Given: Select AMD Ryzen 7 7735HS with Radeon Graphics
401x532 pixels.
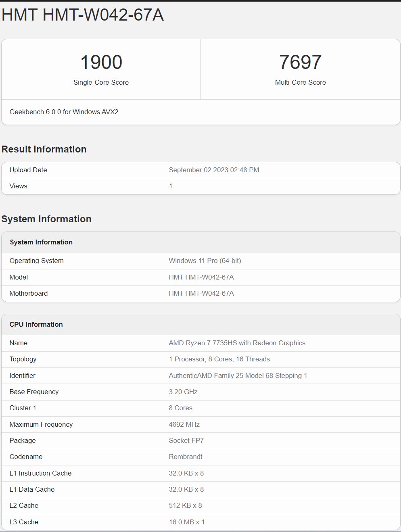Looking at the screenshot, I should pos(237,343).
